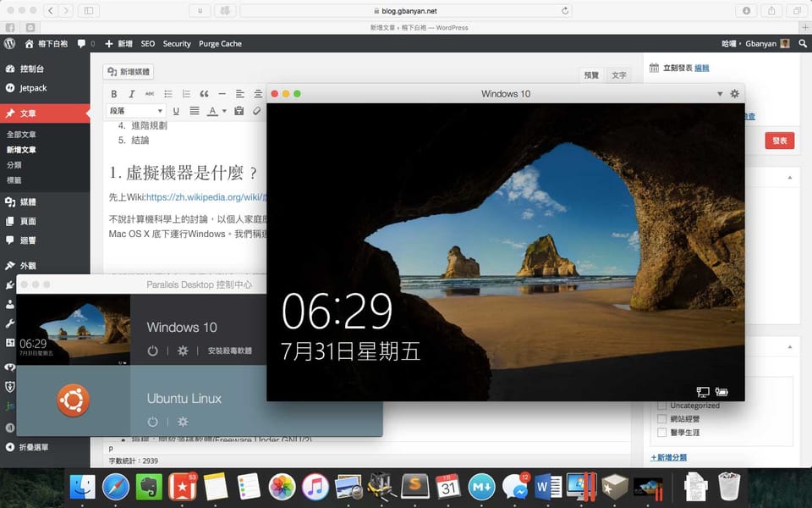Open the WordPress logo menu
The height and width of the screenshot is (508, 812).
9,43
